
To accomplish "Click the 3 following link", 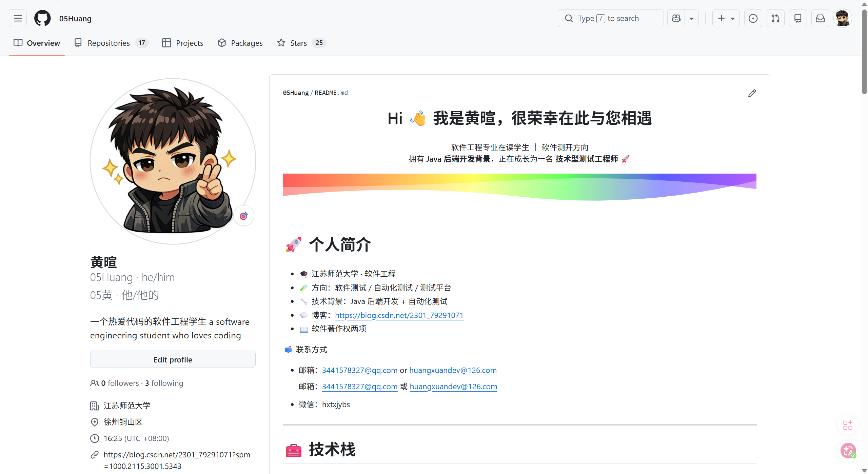I will 164,383.
